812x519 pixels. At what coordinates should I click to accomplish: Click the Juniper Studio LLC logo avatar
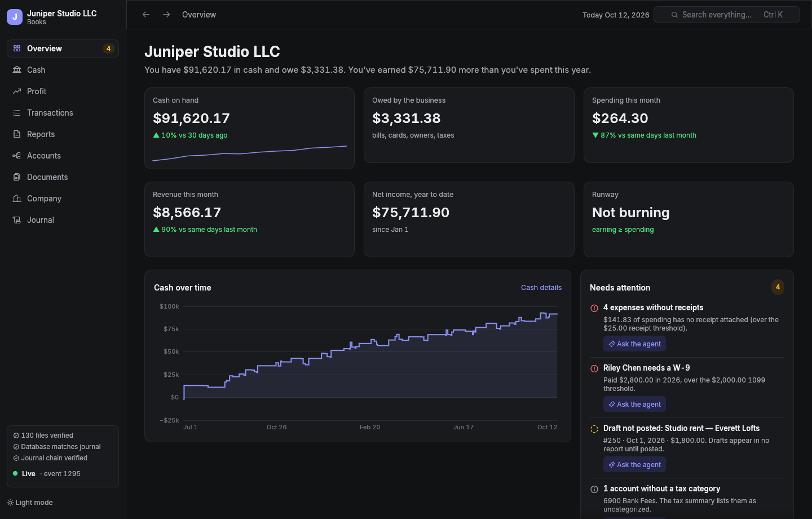pyautogui.click(x=15, y=17)
